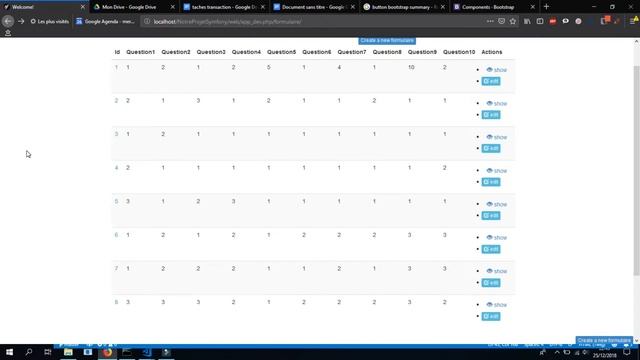
Task: Open the Les plus visités bookmark
Action: [49, 21]
